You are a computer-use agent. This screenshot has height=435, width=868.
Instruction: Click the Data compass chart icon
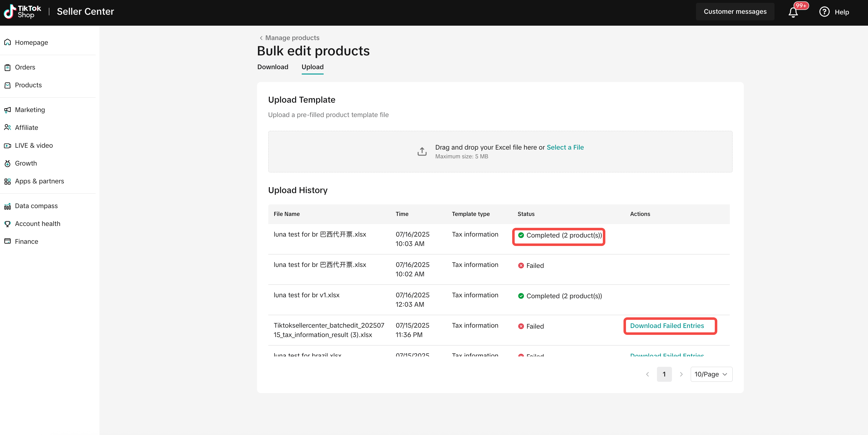pyautogui.click(x=8, y=206)
